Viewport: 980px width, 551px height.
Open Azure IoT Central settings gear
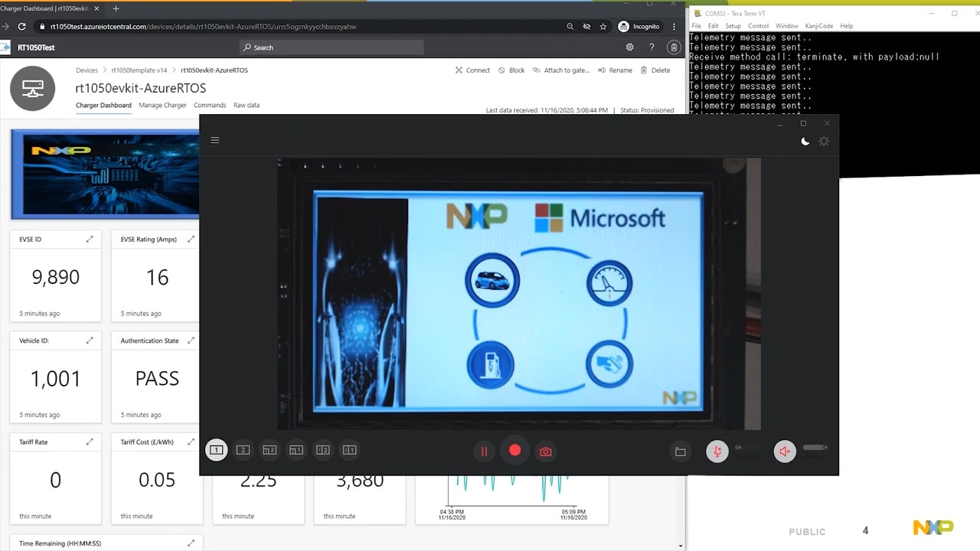[x=629, y=47]
